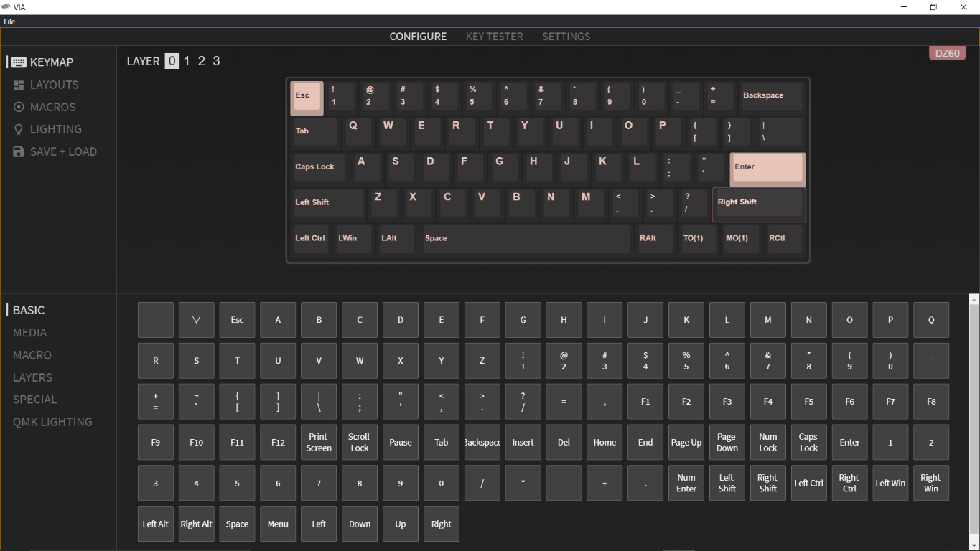Open the KEYMAP section in sidebar
The image size is (980, 551).
(42, 62)
